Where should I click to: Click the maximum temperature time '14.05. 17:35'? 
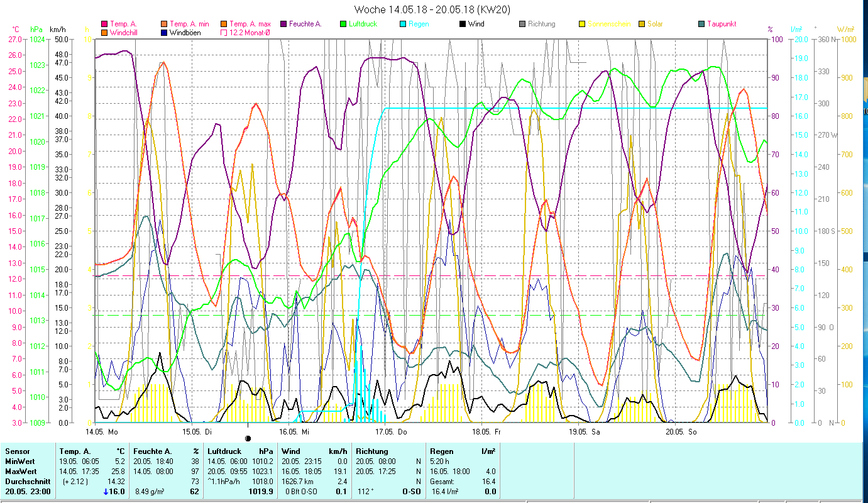pos(79,472)
